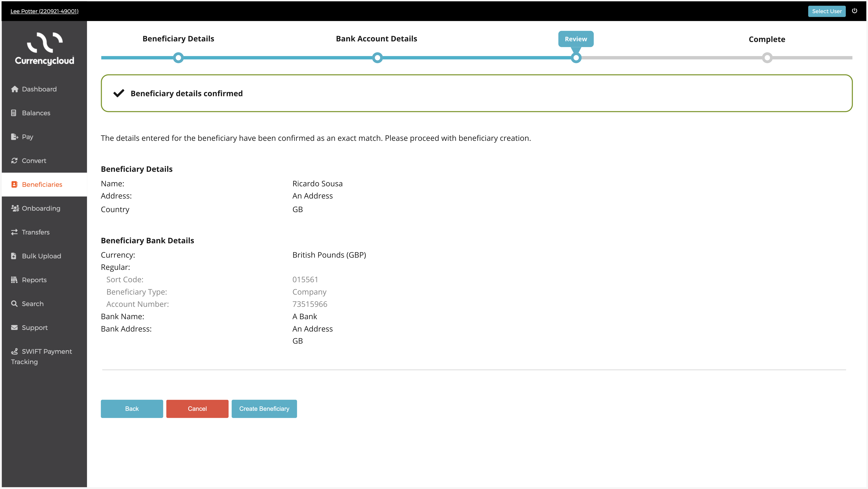Viewport: 868px width, 489px height.
Task: Click the Reports books icon
Action: [14, 280]
